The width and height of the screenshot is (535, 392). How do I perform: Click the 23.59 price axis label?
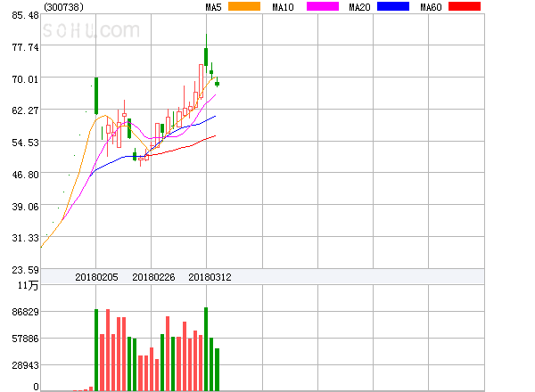click(x=25, y=270)
